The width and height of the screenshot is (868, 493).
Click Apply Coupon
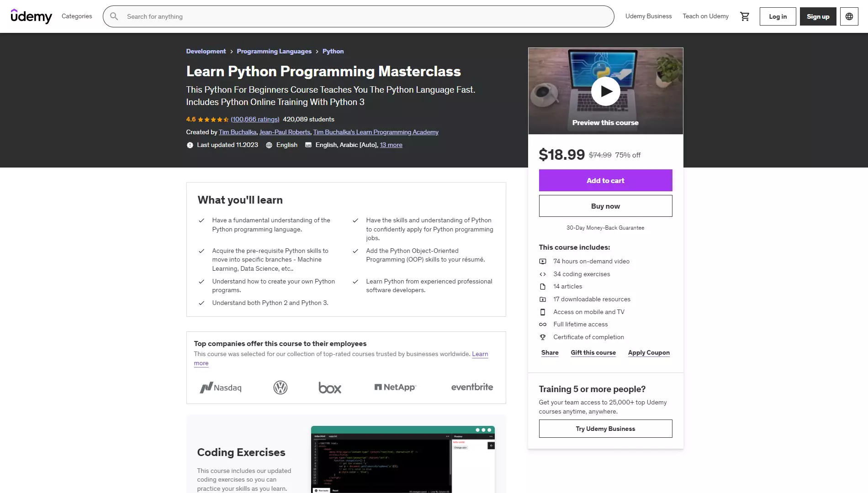649,353
